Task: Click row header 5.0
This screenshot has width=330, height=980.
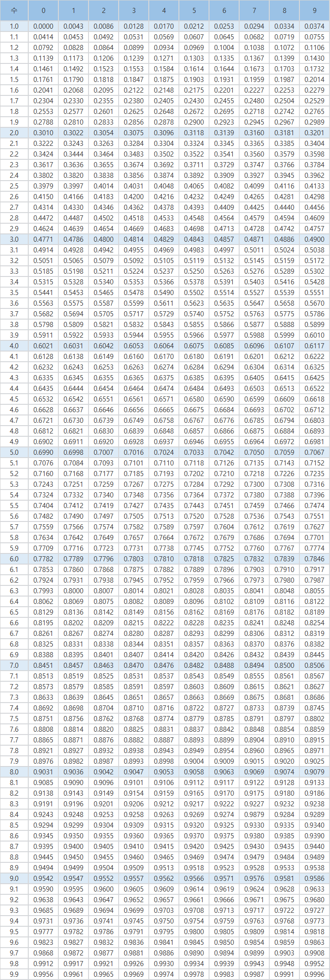Action: (14, 452)
